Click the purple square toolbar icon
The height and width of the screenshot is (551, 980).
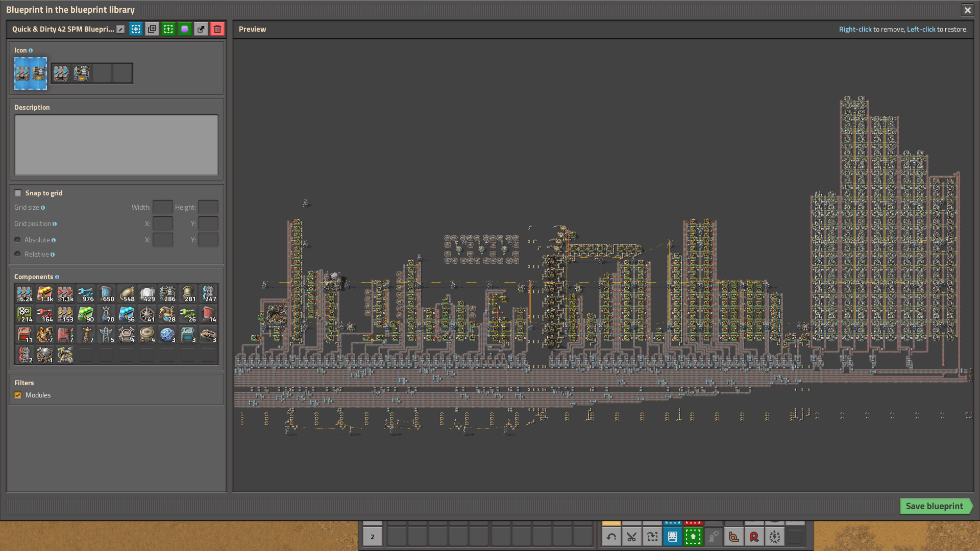pos(185,29)
